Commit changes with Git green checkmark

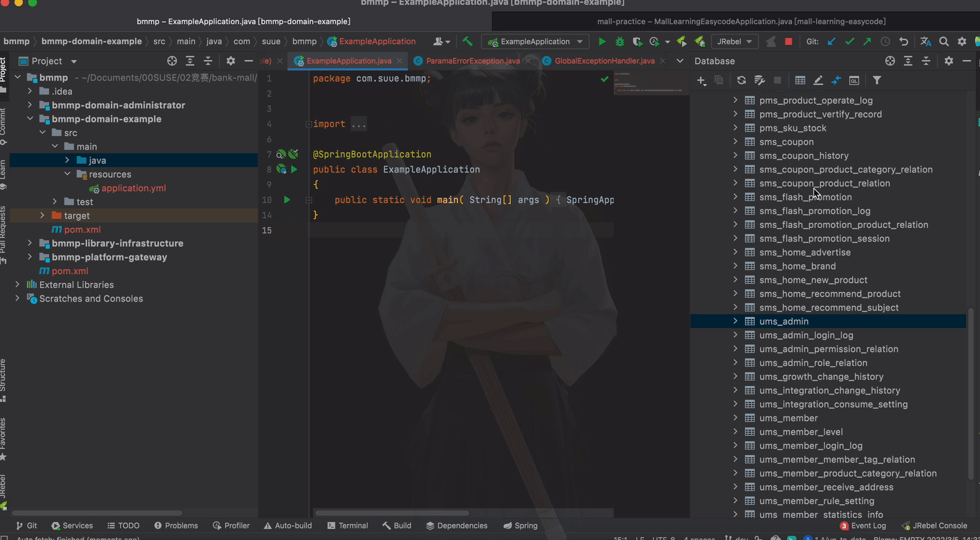point(849,41)
